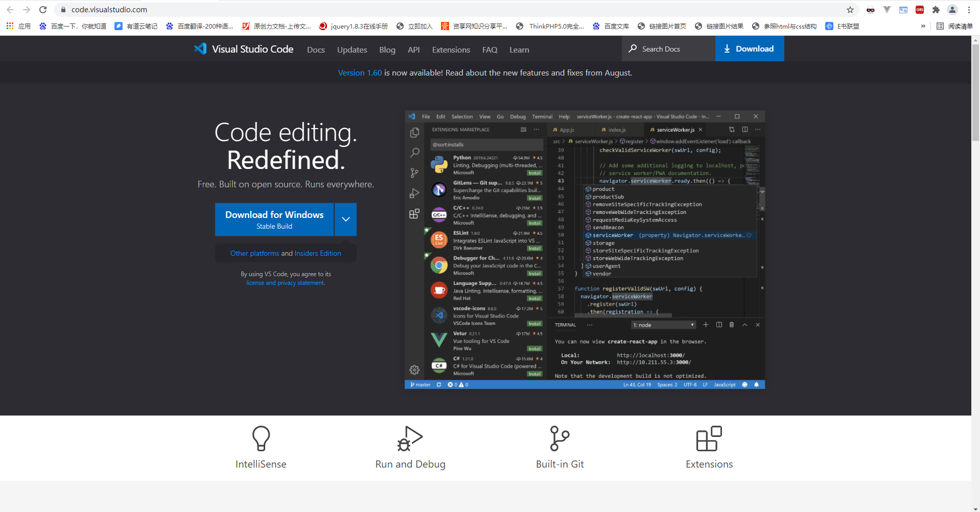Open the Blog navigation item

(387, 50)
